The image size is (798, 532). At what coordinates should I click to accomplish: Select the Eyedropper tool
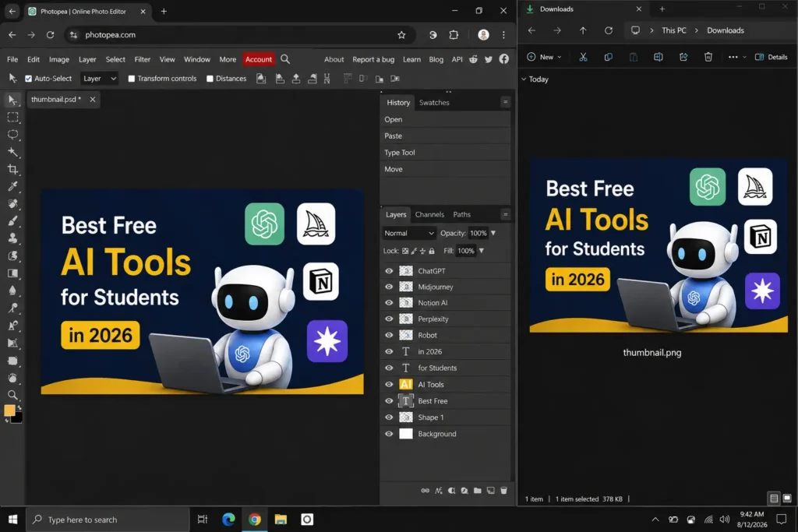tap(12, 186)
